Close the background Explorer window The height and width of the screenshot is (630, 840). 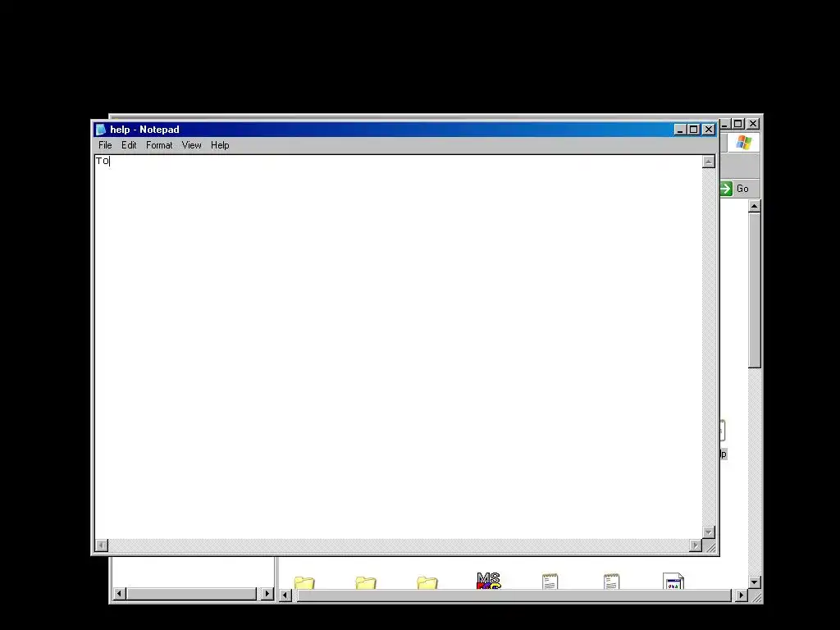click(753, 124)
